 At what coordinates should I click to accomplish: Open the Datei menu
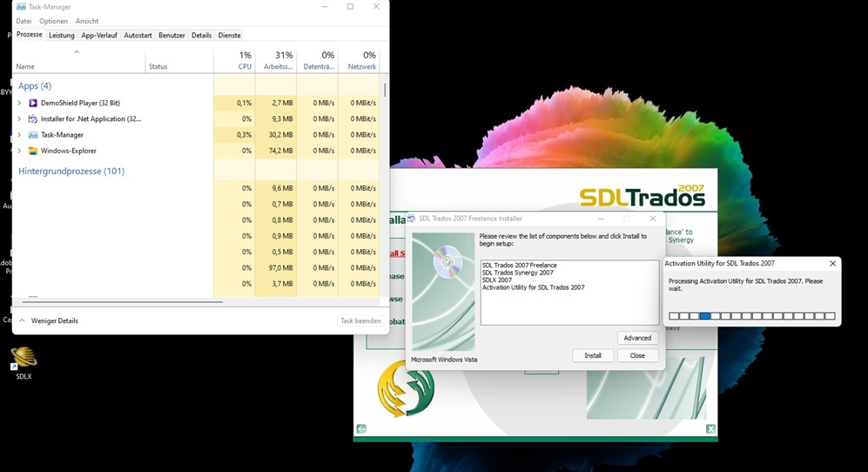click(x=24, y=21)
